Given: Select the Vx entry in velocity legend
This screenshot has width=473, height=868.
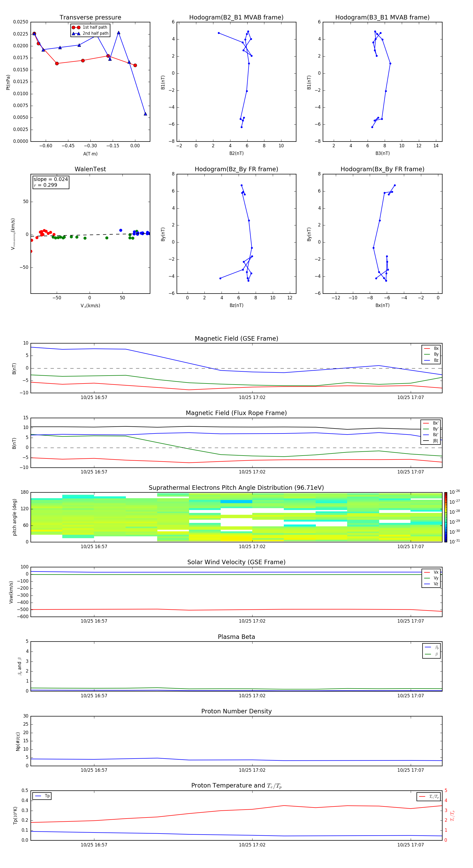Looking at the screenshot, I should [x=431, y=573].
